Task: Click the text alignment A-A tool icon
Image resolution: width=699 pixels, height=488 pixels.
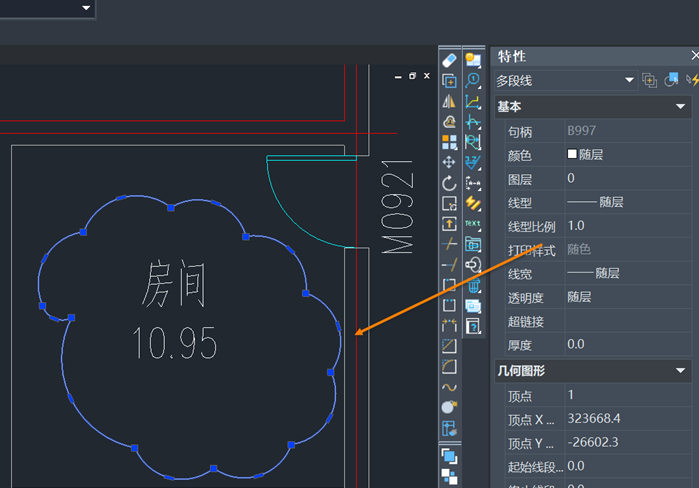Action: [x=473, y=183]
